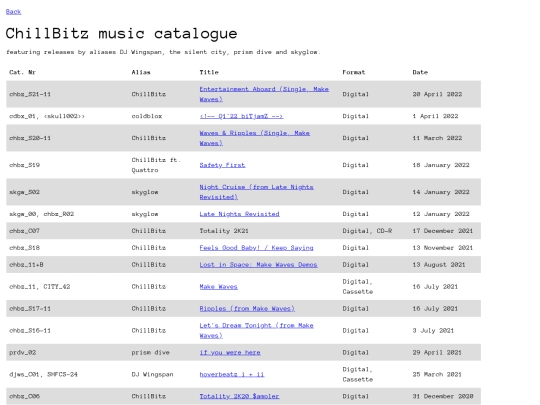Open Totality 2K20 $ampler link
Image resolution: width=540 pixels, height=405 pixels.
(239, 396)
